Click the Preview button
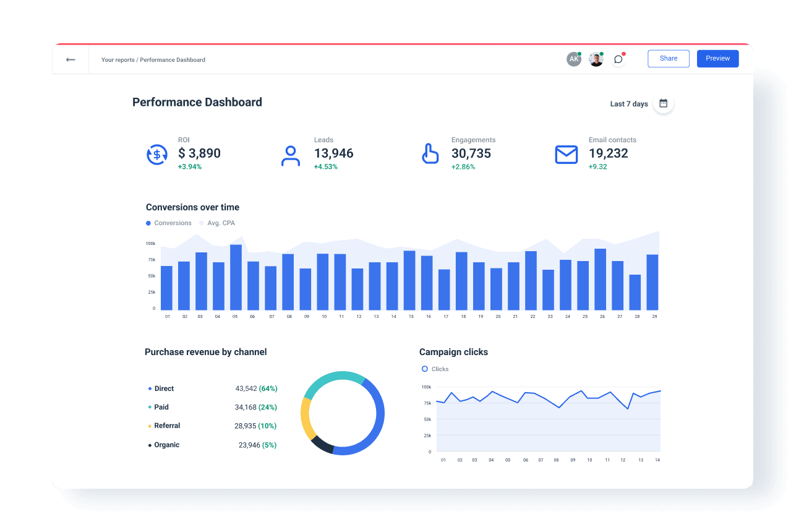The height and width of the screenshot is (532, 804). [x=717, y=58]
